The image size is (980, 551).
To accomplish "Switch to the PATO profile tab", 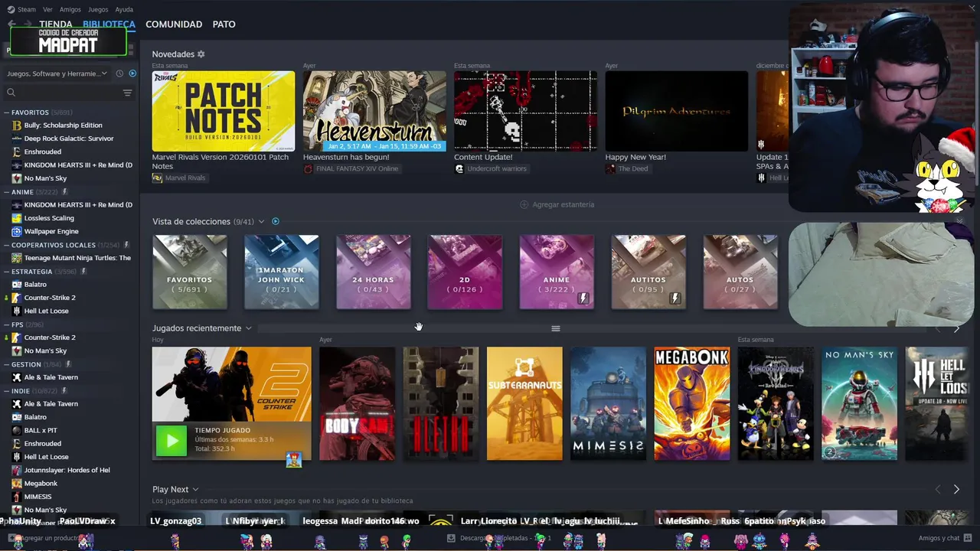I will [x=224, y=24].
